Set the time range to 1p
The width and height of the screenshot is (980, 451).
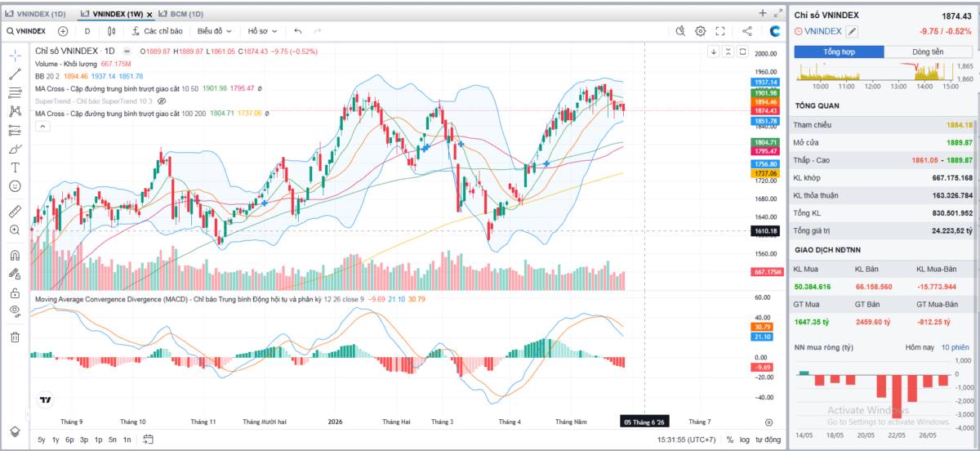(x=98, y=440)
